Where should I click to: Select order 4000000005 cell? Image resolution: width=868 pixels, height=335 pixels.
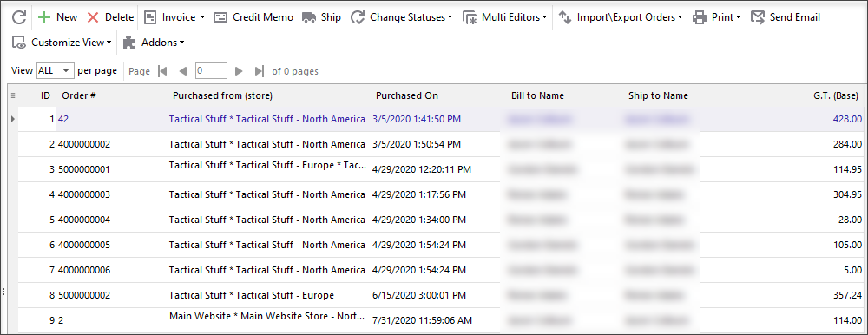(x=84, y=245)
